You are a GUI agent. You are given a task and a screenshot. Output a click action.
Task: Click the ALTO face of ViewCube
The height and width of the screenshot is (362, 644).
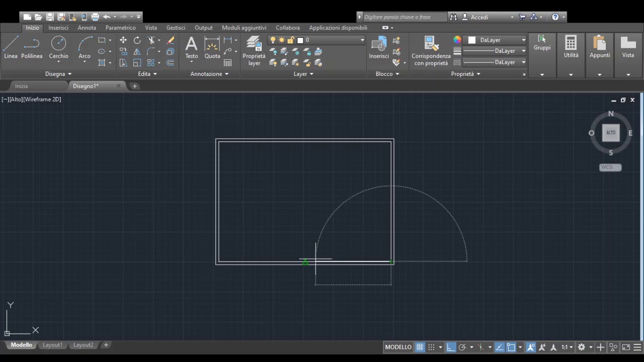pos(611,133)
